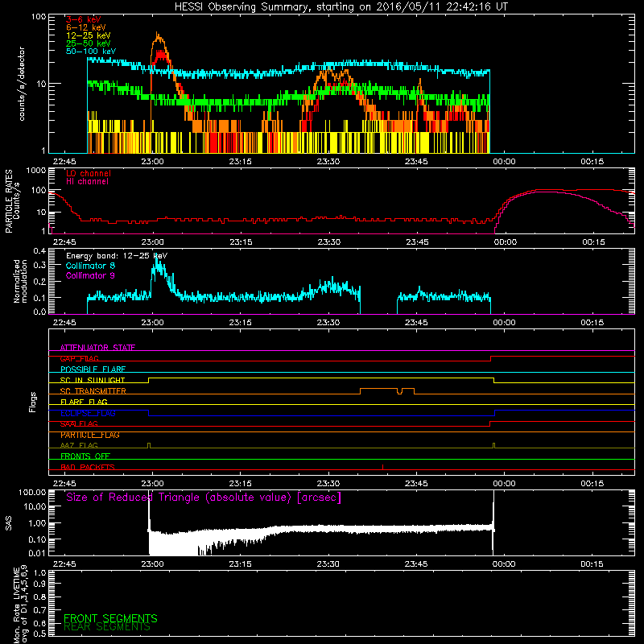Click the 23:45 tick label under the flags panel
The width and height of the screenshot is (644, 644).
click(416, 484)
